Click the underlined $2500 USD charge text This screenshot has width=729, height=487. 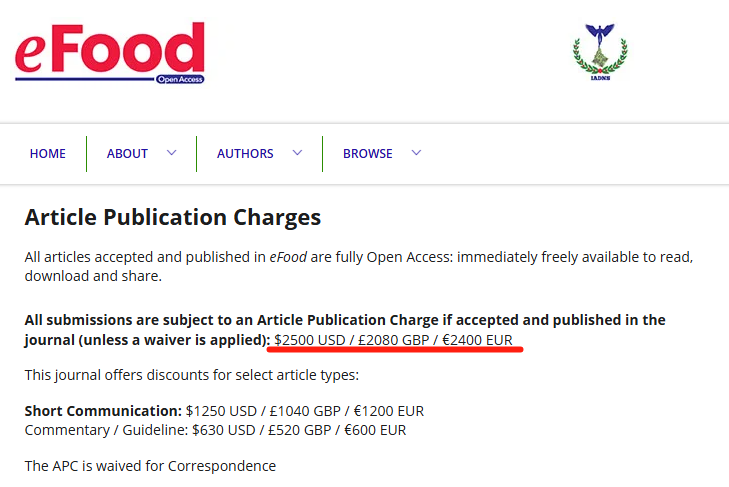[310, 340]
